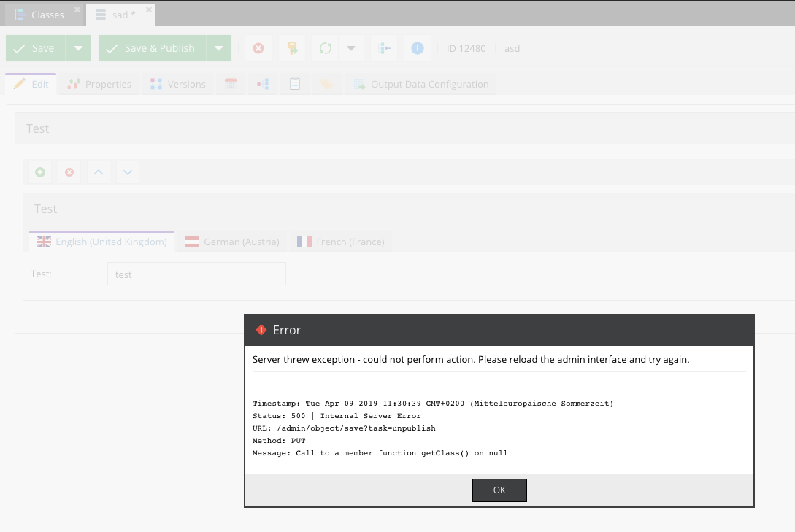Open the Properties tab
795x532 pixels.
[99, 84]
